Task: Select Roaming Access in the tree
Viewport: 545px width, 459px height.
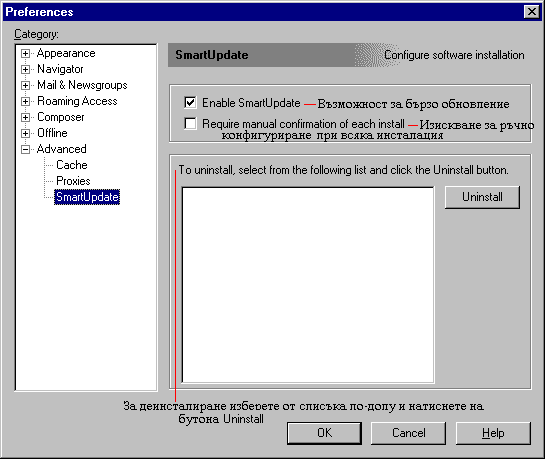Action: (x=77, y=101)
